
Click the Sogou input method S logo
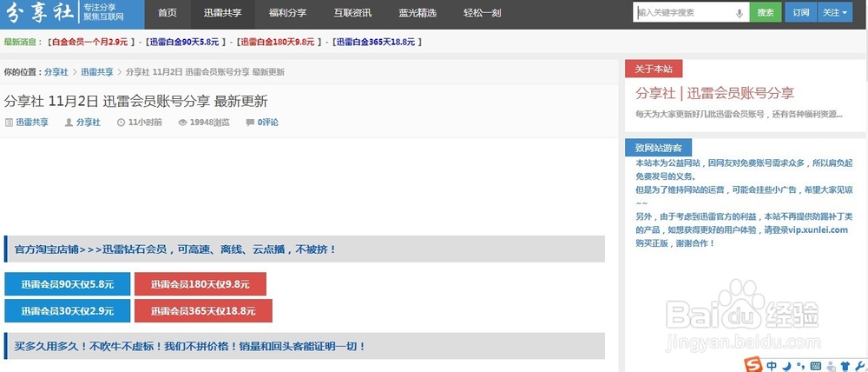click(x=754, y=365)
